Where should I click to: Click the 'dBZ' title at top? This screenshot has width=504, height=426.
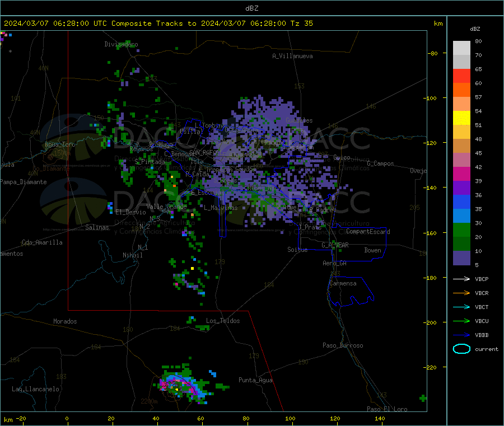[251, 8]
